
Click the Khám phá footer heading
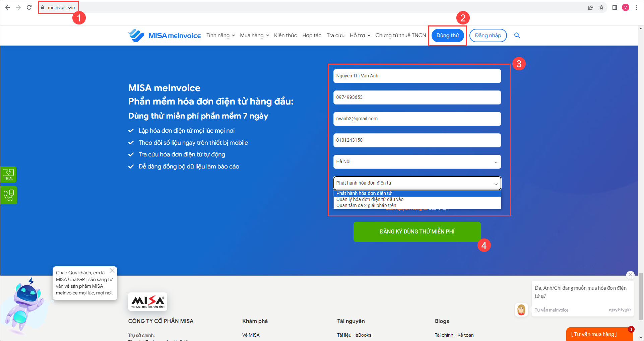pyautogui.click(x=255, y=321)
